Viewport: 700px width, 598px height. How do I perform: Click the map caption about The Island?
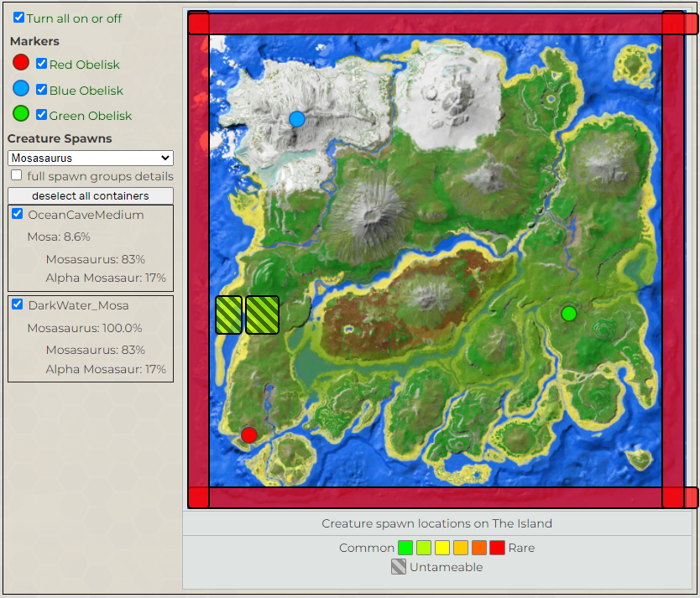pyautogui.click(x=436, y=523)
